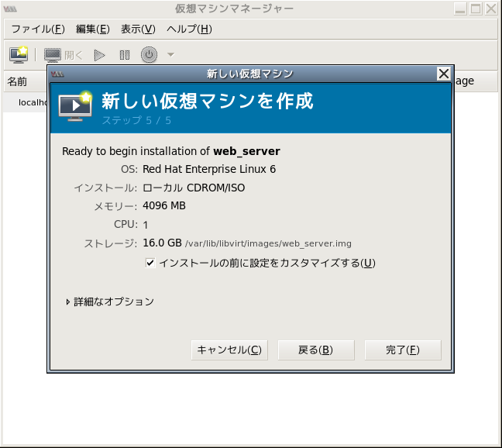The width and height of the screenshot is (502, 448).
Task: Click the 完了(F) button
Action: [403, 350]
